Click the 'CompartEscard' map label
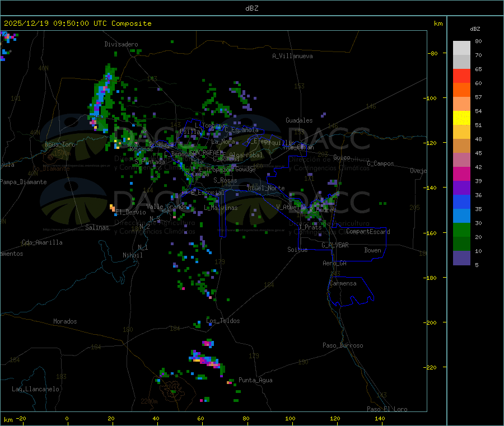 [368, 231]
